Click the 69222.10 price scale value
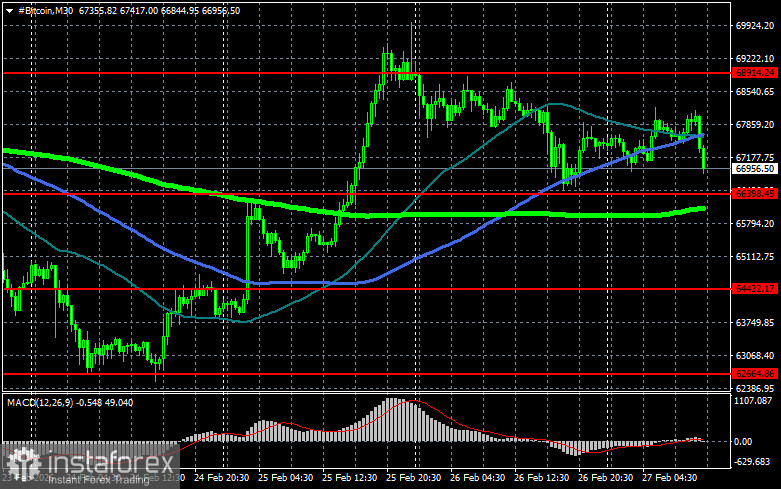The height and width of the screenshot is (489, 781). click(x=755, y=59)
